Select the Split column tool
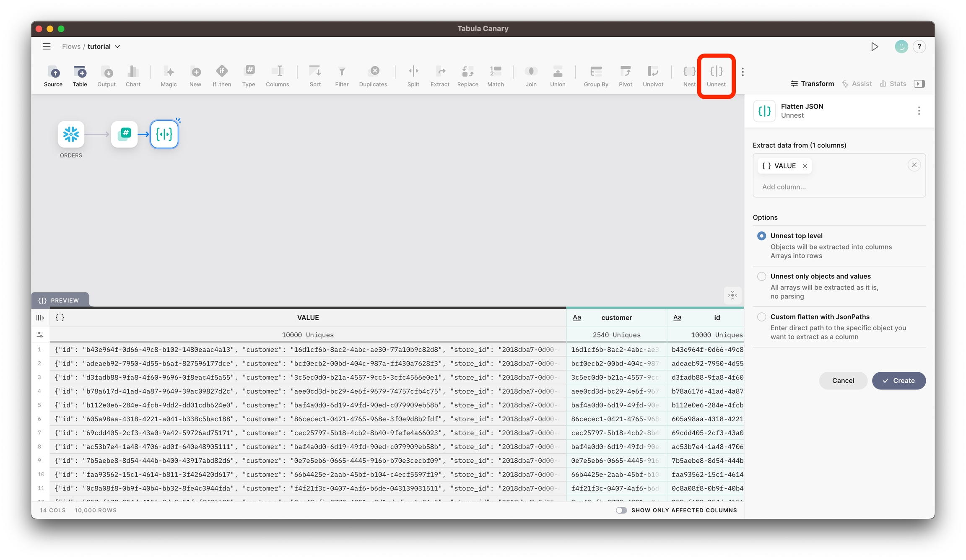This screenshot has width=966, height=560. click(413, 75)
